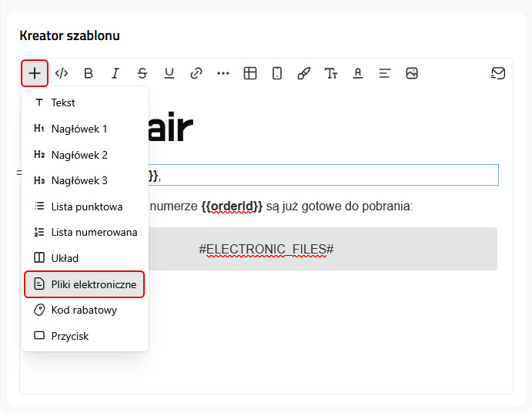Click the Kreator szablonu heading

pos(69,35)
